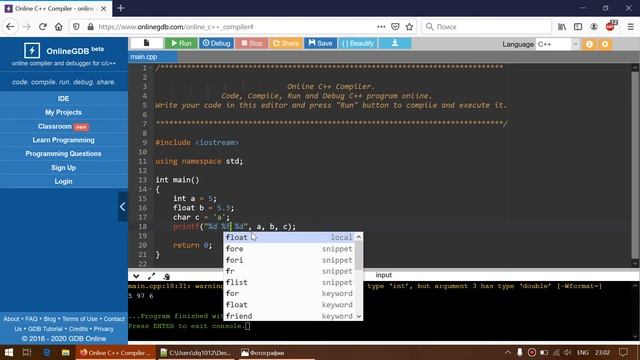Open the Language dropdown showing C++
The image size is (640, 360).
coord(558,44)
